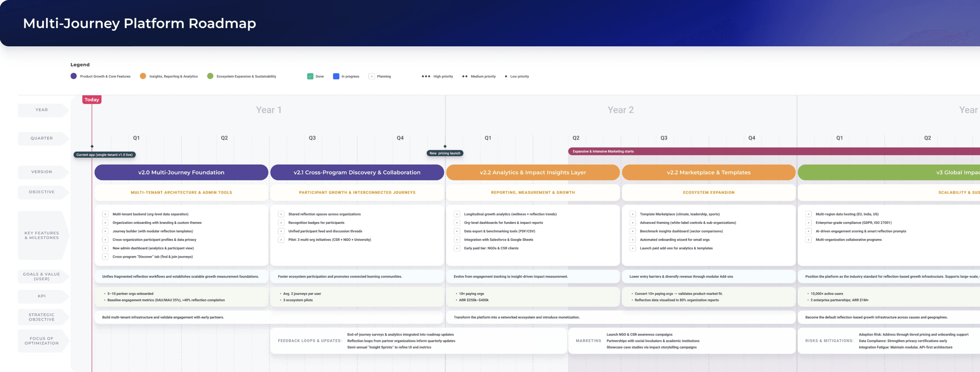Click the KEY FEATURES & MILESTONES row label

[x=41, y=236]
